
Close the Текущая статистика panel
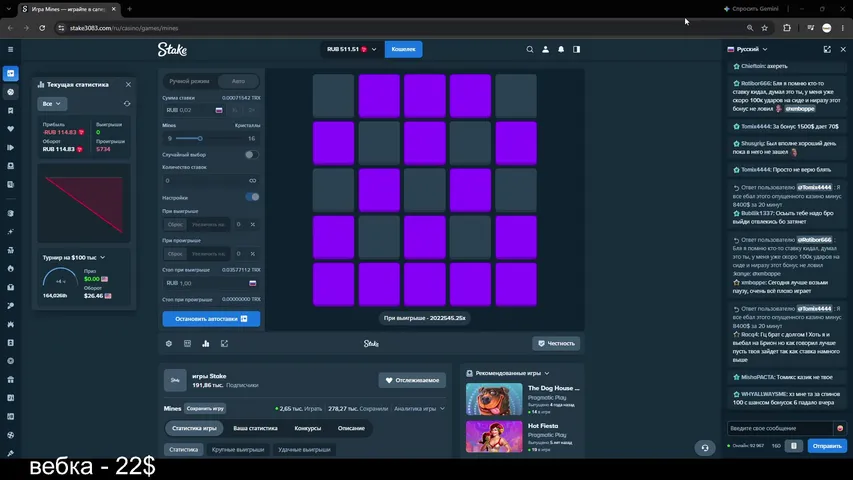tap(128, 84)
